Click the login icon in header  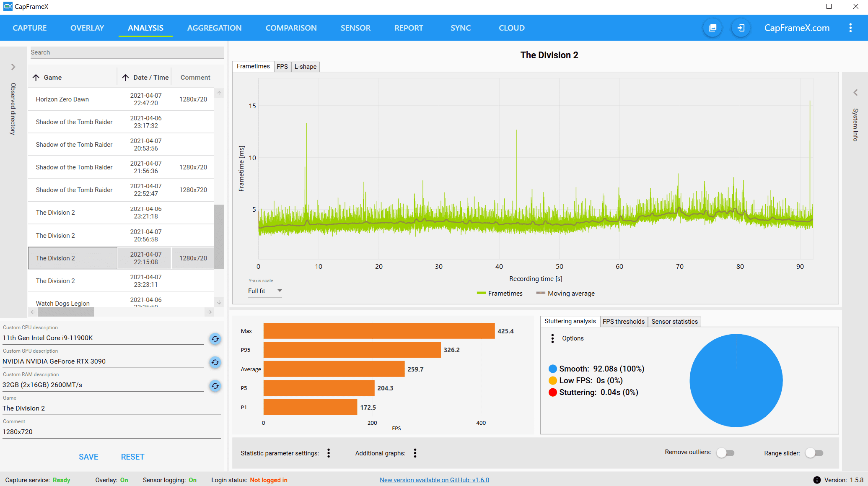[741, 28]
